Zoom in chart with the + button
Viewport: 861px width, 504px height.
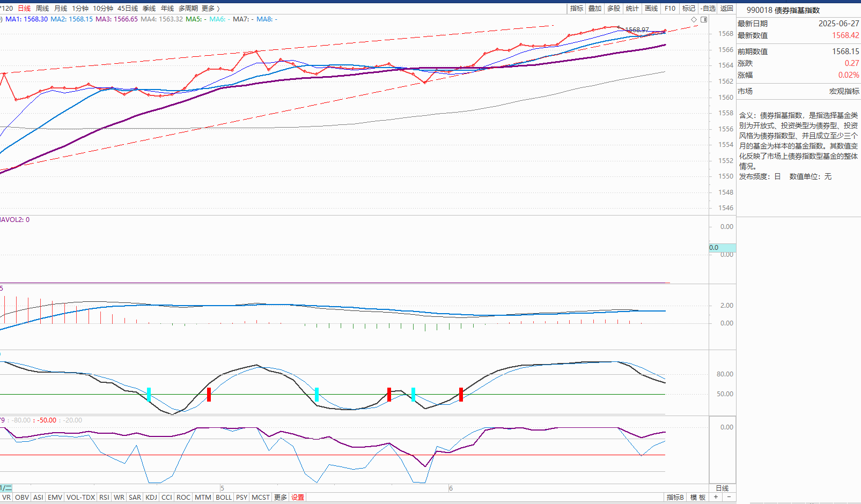pyautogui.click(x=716, y=497)
